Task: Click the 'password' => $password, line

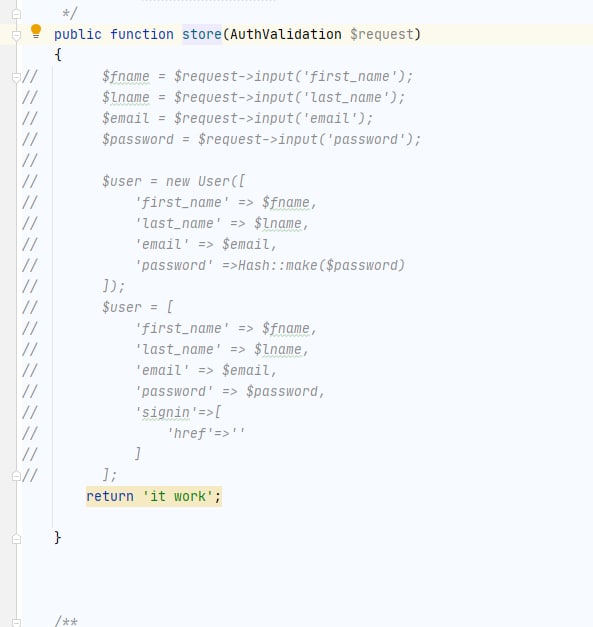Action: (230, 391)
